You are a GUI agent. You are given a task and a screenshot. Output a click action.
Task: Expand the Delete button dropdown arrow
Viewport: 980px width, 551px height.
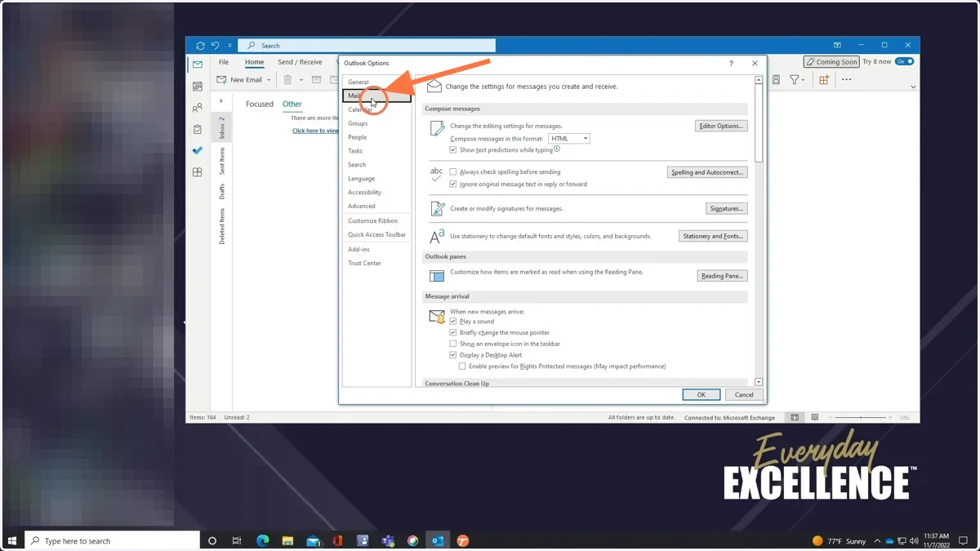(301, 80)
